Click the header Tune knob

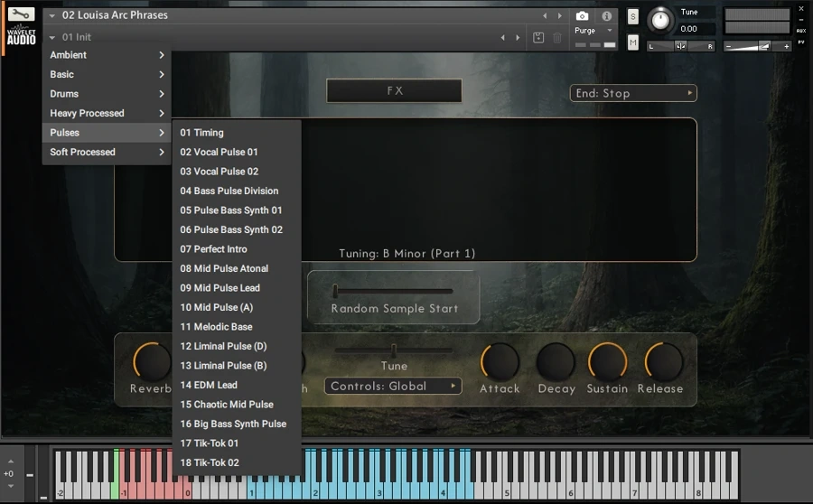(660, 20)
